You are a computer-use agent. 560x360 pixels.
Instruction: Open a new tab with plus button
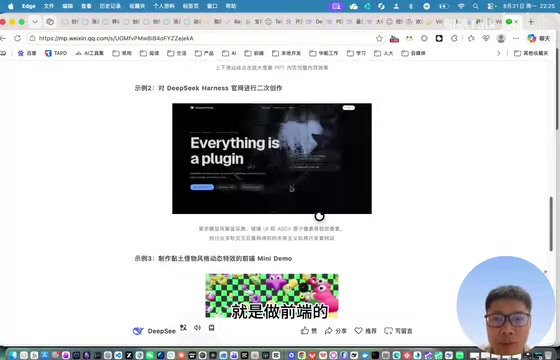pyautogui.click(x=531, y=22)
